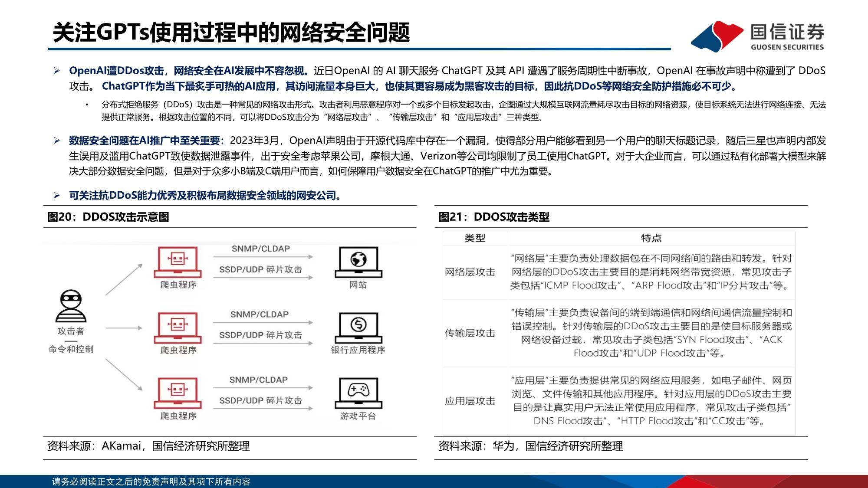Click the caption 图20：DDOS攻击示意图
868x488 pixels.
point(108,217)
